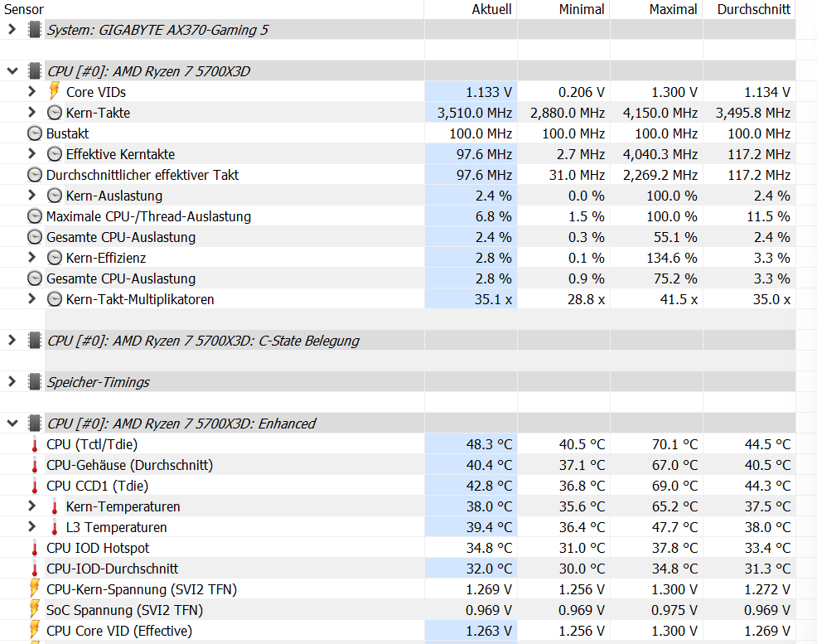Select the CPU (Tctl/Tdie) label
The width and height of the screenshot is (817, 644).
pyautogui.click(x=92, y=444)
